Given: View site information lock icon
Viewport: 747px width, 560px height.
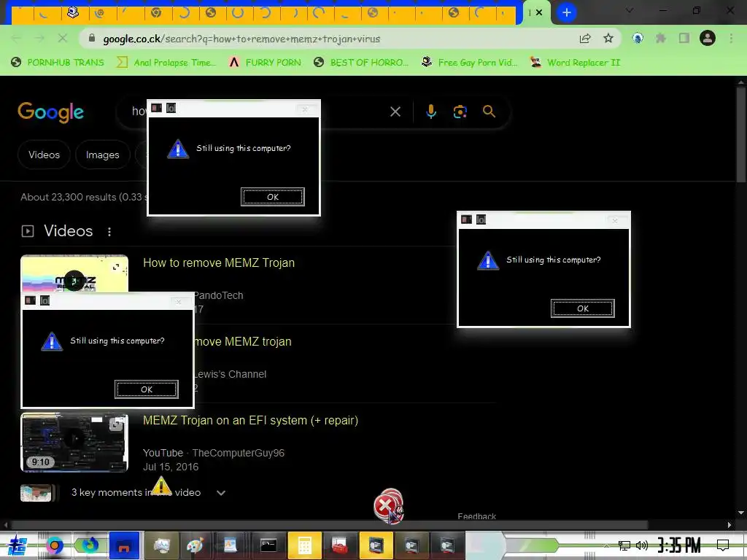Looking at the screenshot, I should (92, 38).
